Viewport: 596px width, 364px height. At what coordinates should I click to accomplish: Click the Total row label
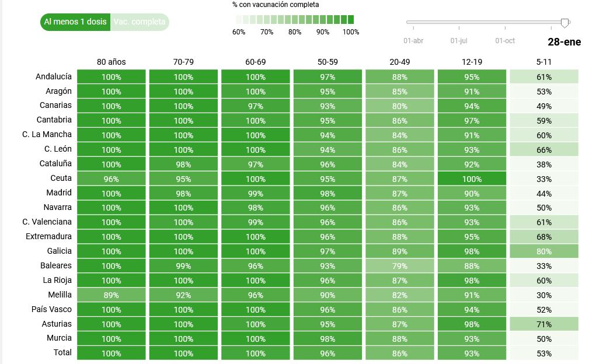click(62, 353)
